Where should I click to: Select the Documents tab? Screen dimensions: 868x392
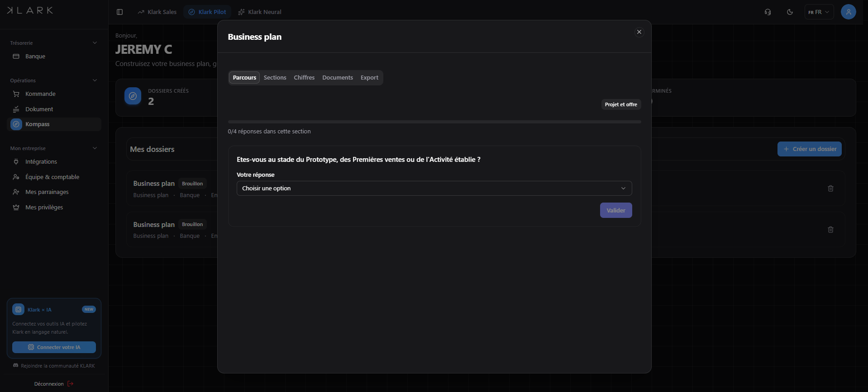(x=338, y=78)
